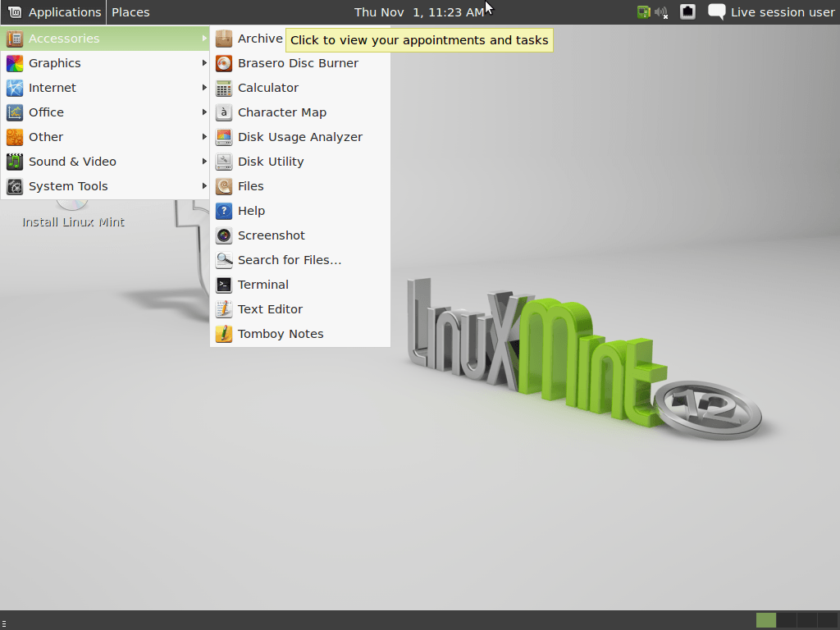Viewport: 840px width, 630px height.
Task: Open the Graphics menu label
Action: click(55, 63)
